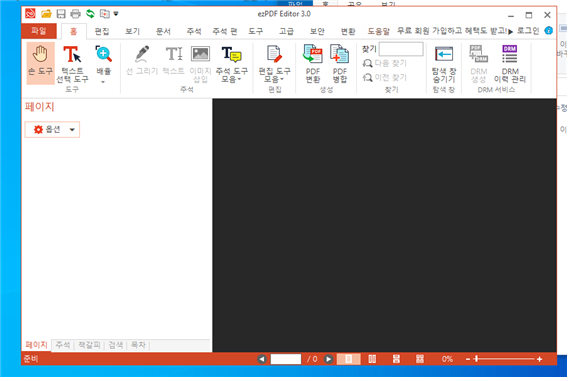Select continuous page view mode
The width and height of the screenshot is (569, 381).
tap(396, 359)
